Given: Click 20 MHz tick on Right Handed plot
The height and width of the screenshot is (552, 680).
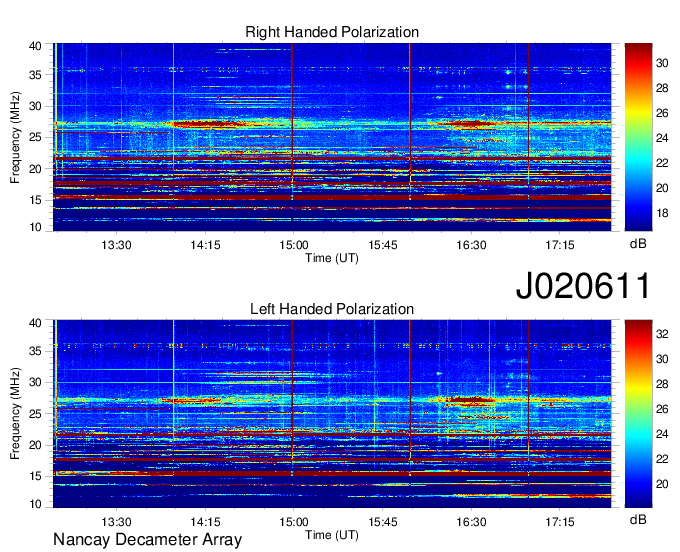Looking at the screenshot, I should pyautogui.click(x=35, y=169).
